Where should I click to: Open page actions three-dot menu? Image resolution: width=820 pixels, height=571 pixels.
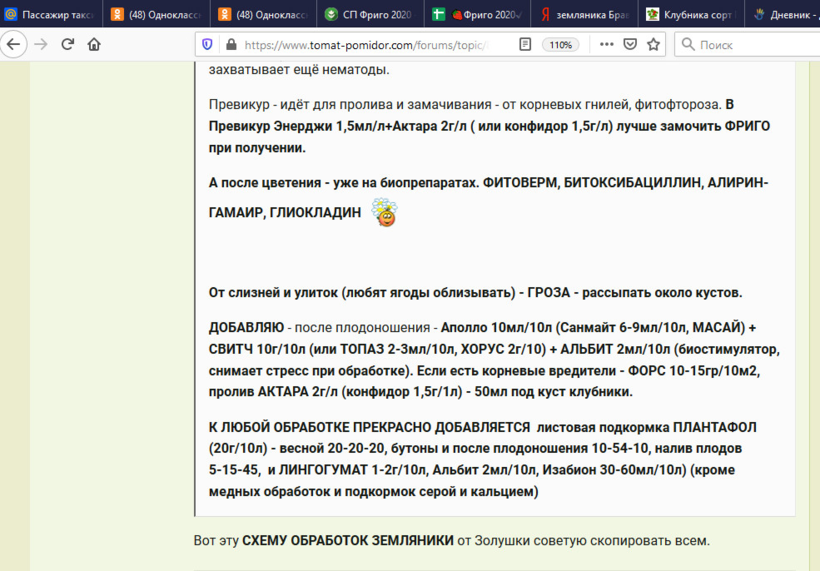click(x=607, y=44)
